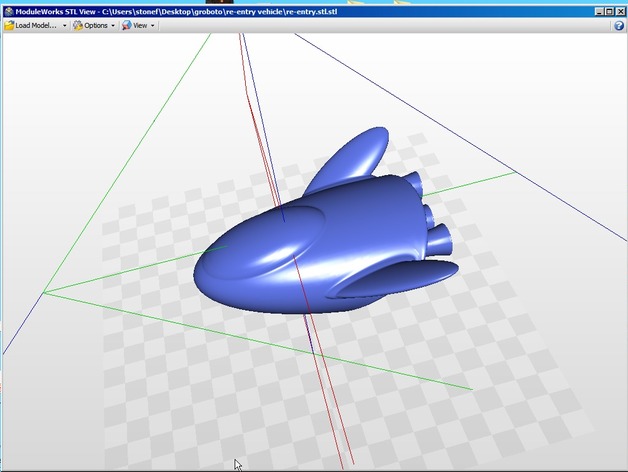
Task: Click the ModuleWorks app icon in title bar
Action: point(8,9)
